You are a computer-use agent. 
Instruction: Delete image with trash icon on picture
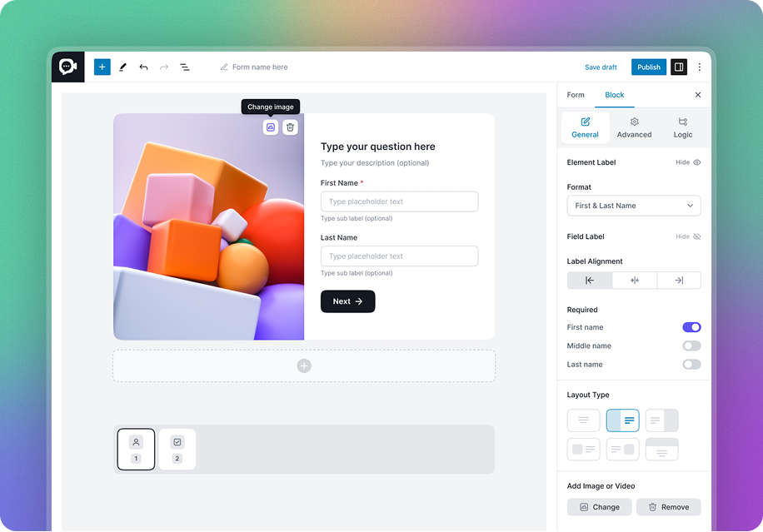290,127
